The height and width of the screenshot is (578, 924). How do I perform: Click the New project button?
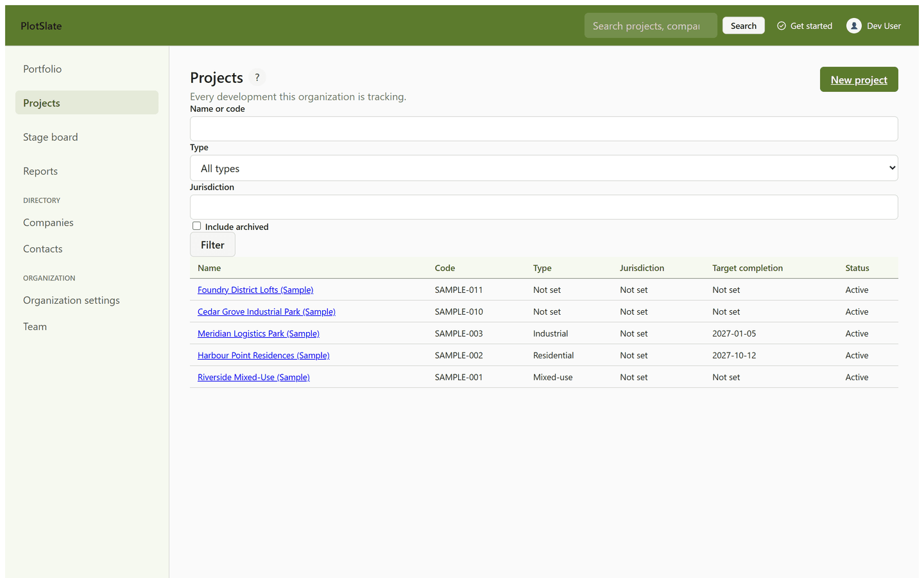(x=859, y=80)
